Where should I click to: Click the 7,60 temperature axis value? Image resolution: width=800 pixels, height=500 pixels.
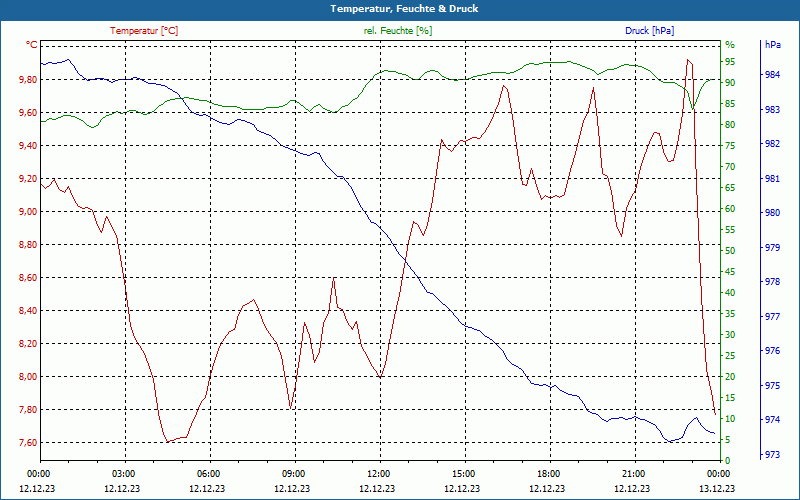(28, 443)
